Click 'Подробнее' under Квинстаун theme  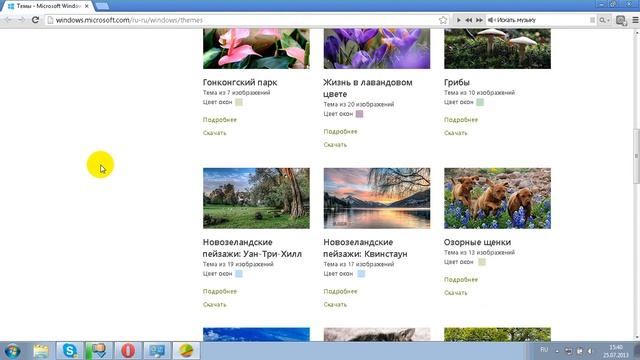340,291
